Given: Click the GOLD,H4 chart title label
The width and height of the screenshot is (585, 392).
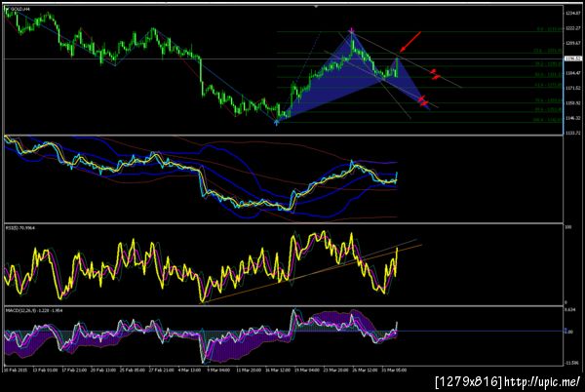Looking at the screenshot, I should click(19, 9).
